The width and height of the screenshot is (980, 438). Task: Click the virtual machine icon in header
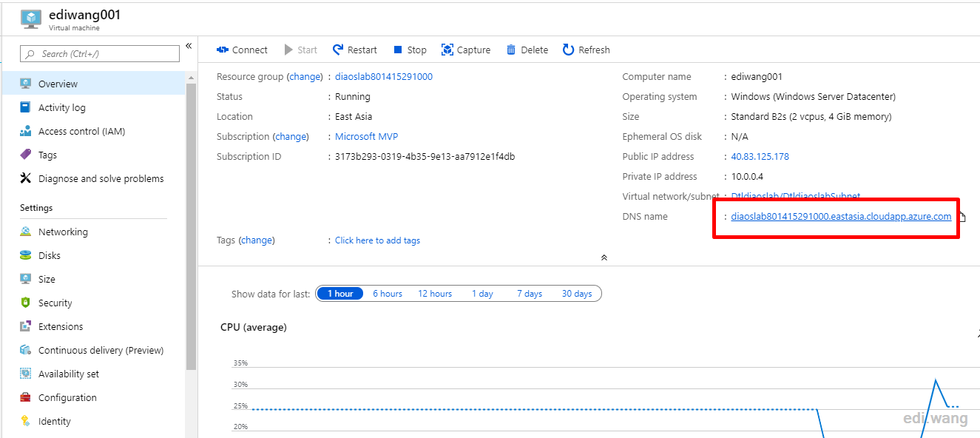tap(32, 18)
